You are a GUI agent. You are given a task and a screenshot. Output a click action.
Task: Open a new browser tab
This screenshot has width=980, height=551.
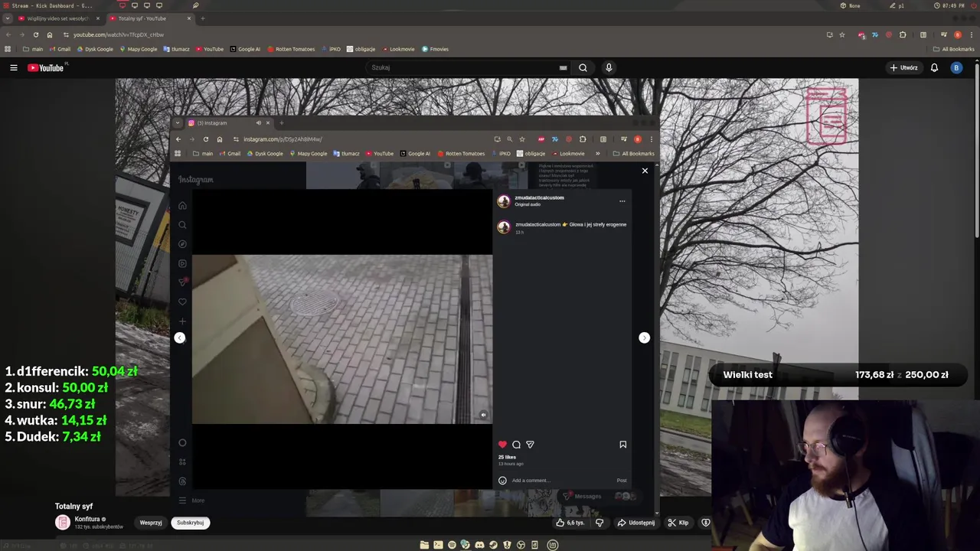click(x=202, y=18)
